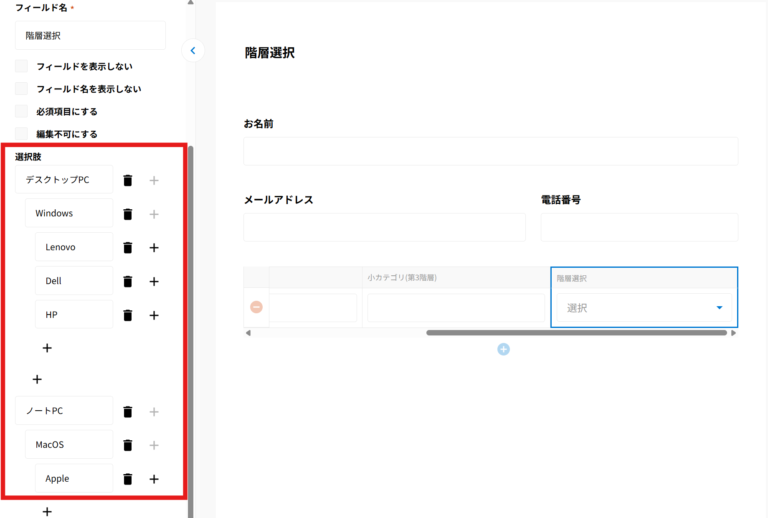Delete the ノートPC option with trash icon
768x518 pixels.
pyautogui.click(x=128, y=411)
